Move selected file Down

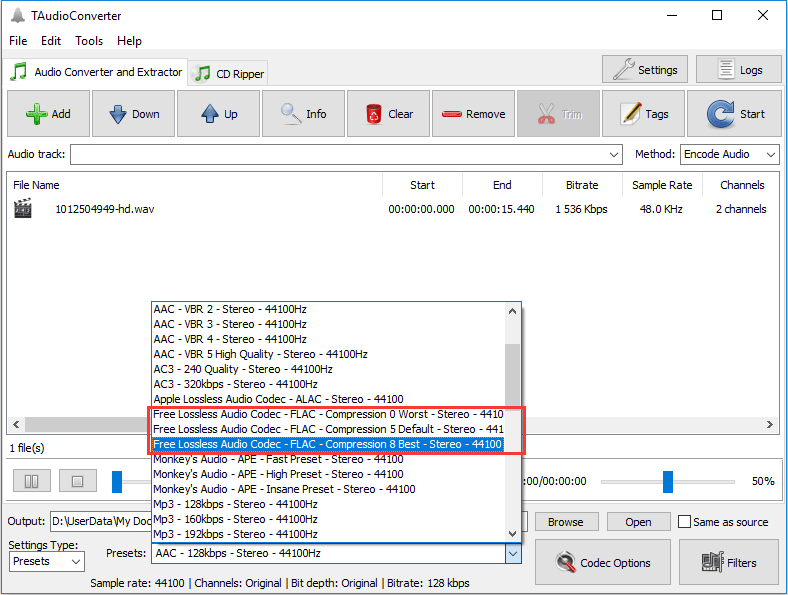[x=133, y=114]
